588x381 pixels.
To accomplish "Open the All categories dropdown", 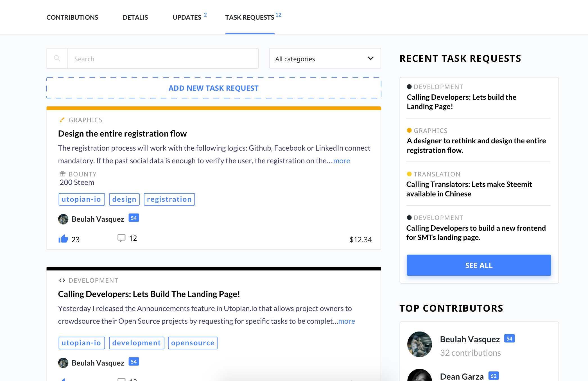I will pos(325,58).
